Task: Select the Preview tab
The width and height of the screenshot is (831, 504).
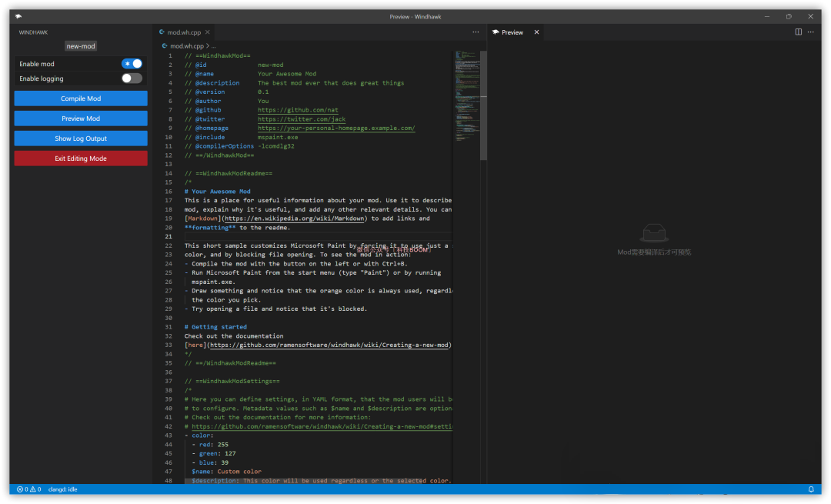Action: [x=512, y=32]
